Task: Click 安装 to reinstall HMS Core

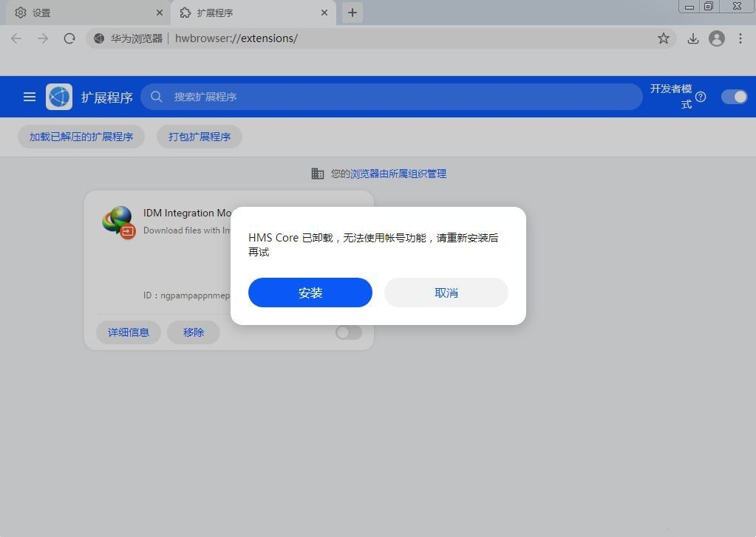Action: click(x=310, y=293)
